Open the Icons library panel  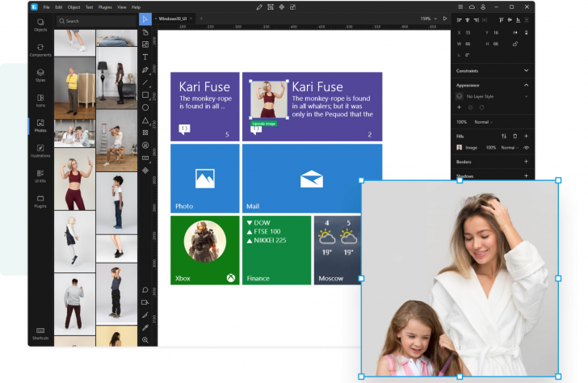(40, 100)
